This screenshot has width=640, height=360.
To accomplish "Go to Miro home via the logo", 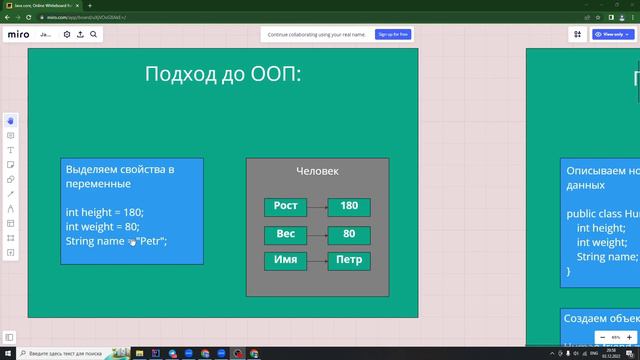I will [x=18, y=34].
